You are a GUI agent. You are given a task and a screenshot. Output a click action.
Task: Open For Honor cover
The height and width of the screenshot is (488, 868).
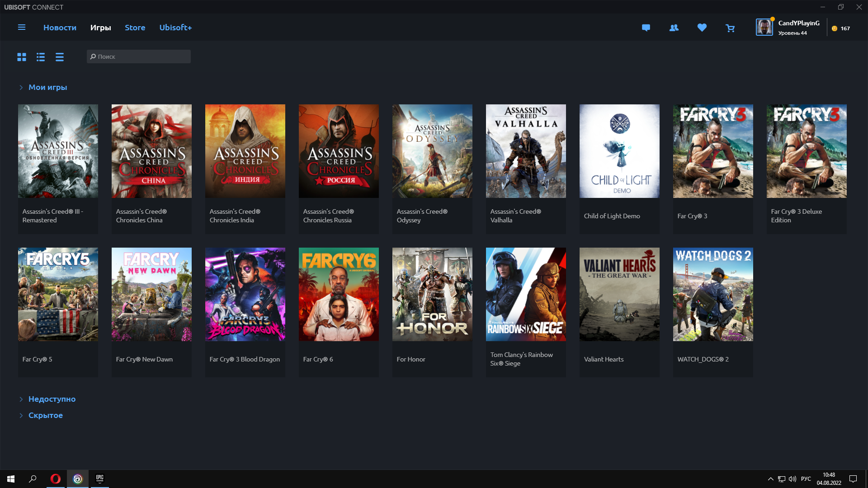click(x=432, y=294)
